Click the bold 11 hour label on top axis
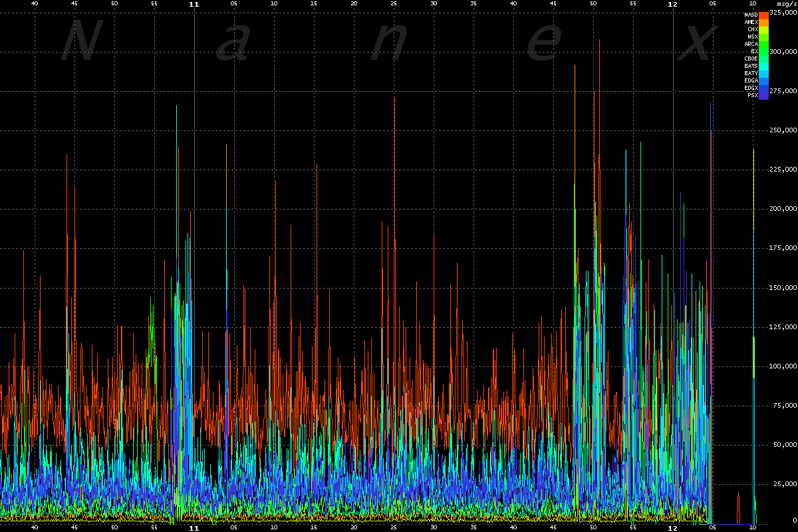 [x=194, y=4]
